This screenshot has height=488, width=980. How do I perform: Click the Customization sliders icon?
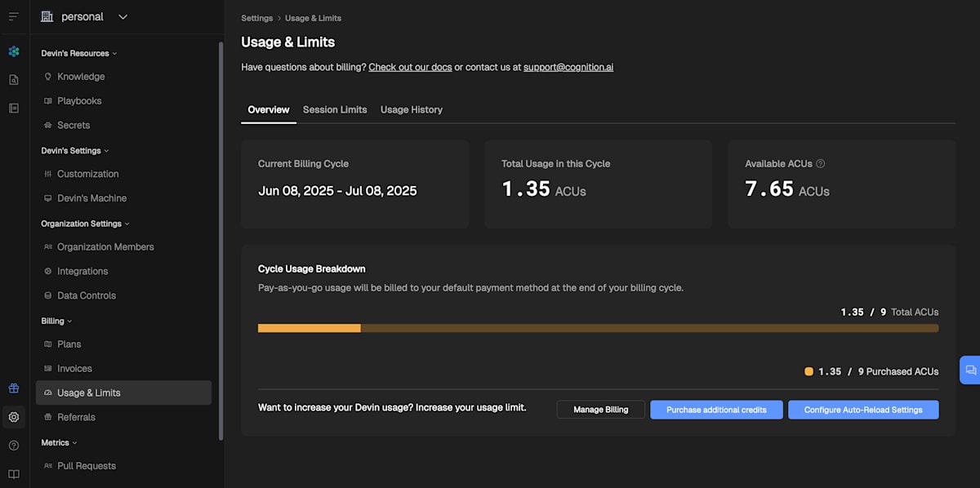click(x=48, y=174)
